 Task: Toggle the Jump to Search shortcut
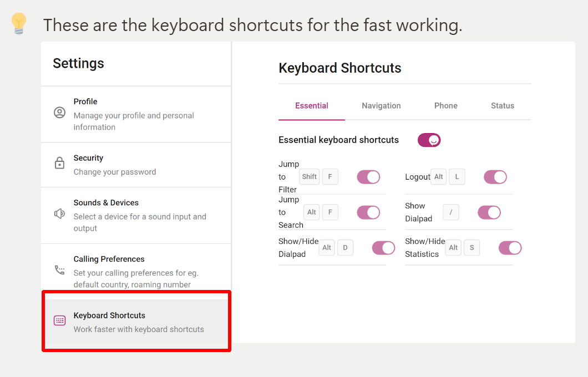tap(368, 212)
